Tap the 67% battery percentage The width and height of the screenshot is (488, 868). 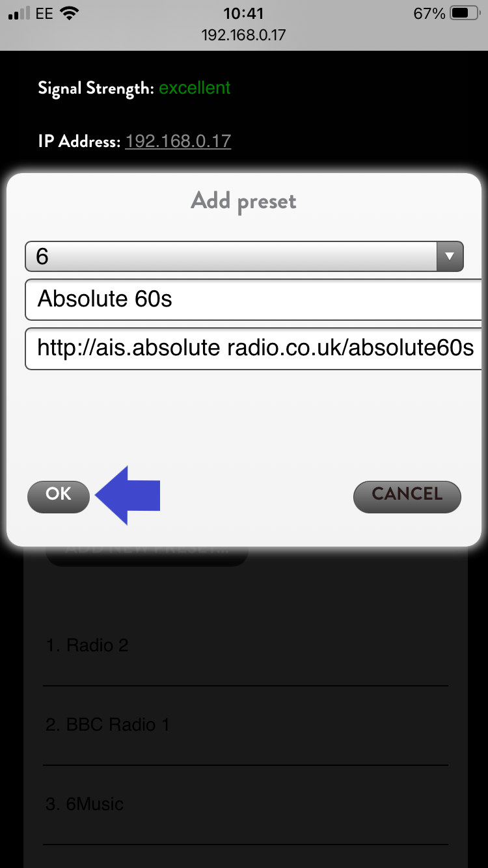click(x=429, y=13)
